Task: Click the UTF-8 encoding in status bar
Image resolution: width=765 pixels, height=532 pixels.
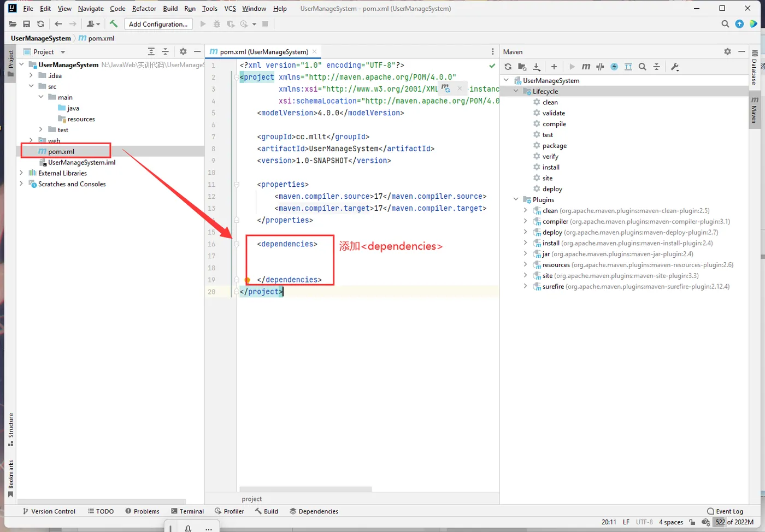Action: 644,522
